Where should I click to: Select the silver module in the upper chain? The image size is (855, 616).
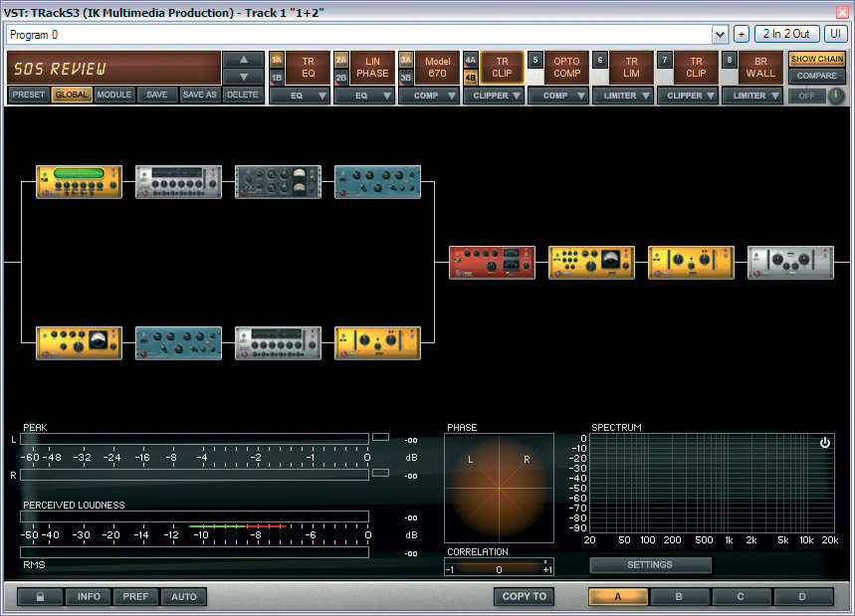click(x=178, y=182)
